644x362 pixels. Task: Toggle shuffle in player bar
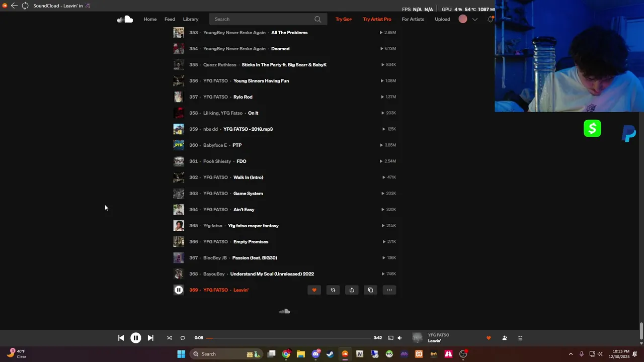pyautogui.click(x=169, y=338)
